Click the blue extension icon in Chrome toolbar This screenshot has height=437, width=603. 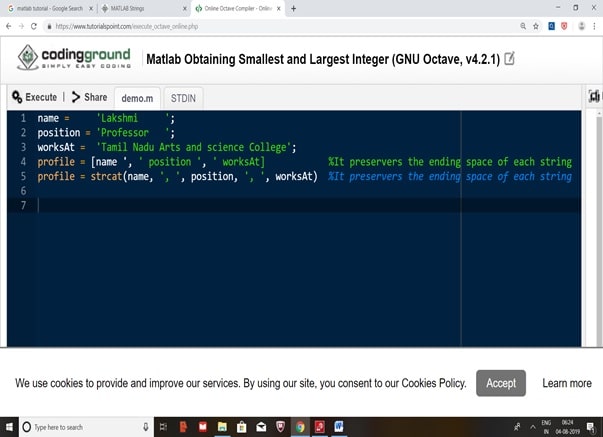pyautogui.click(x=551, y=26)
